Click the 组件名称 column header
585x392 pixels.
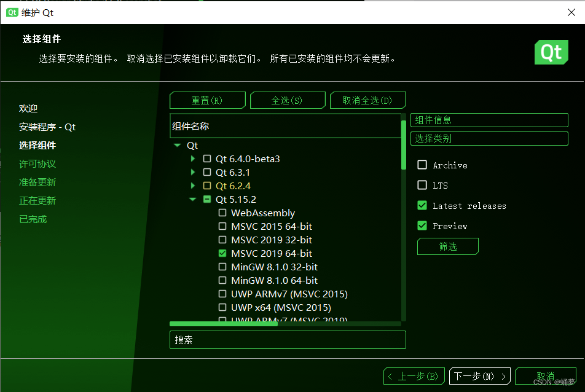[x=285, y=126]
